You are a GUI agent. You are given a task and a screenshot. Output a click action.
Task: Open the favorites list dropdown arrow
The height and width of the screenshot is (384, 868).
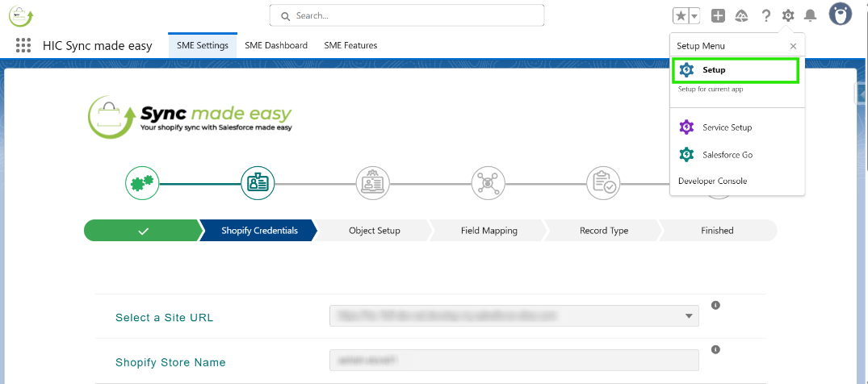(x=694, y=16)
